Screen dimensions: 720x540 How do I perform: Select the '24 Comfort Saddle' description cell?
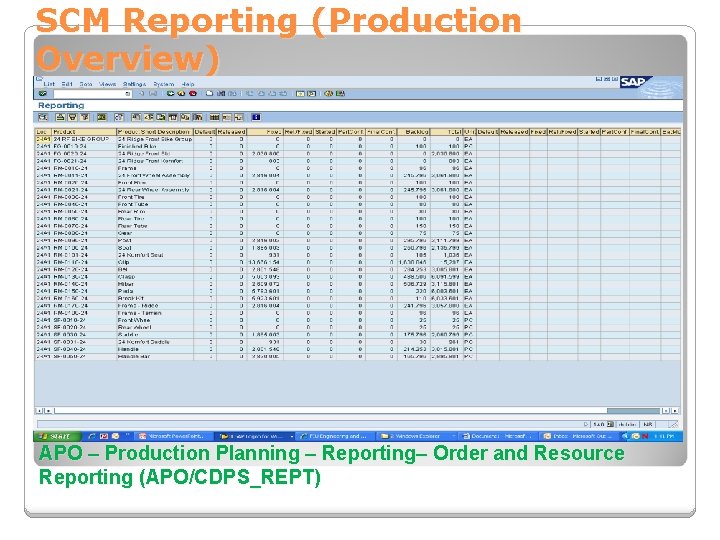(155, 342)
